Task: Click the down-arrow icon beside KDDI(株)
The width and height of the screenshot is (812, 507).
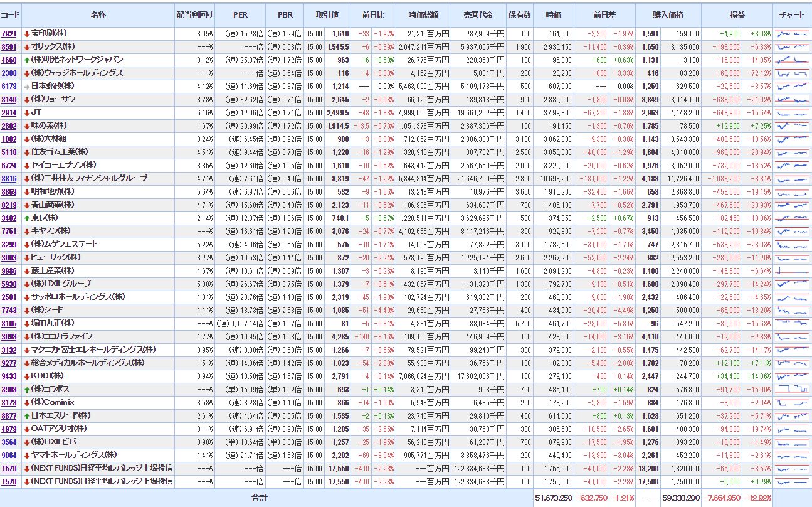Action: click(27, 376)
